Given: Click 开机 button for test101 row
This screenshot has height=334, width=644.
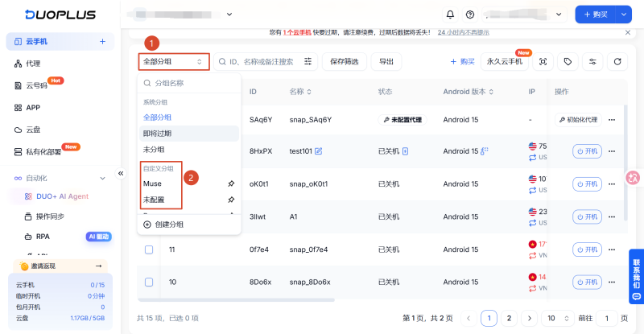Looking at the screenshot, I should point(587,151).
